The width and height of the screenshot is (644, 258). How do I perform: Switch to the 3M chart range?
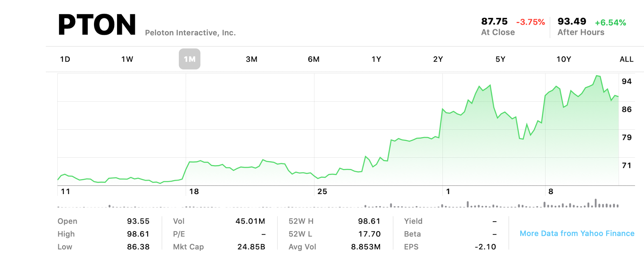click(252, 59)
